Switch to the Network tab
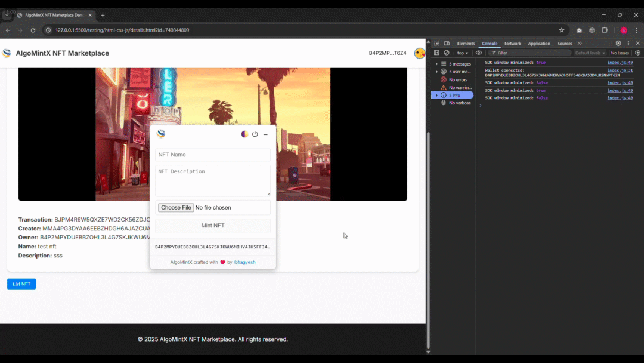 coord(512,44)
